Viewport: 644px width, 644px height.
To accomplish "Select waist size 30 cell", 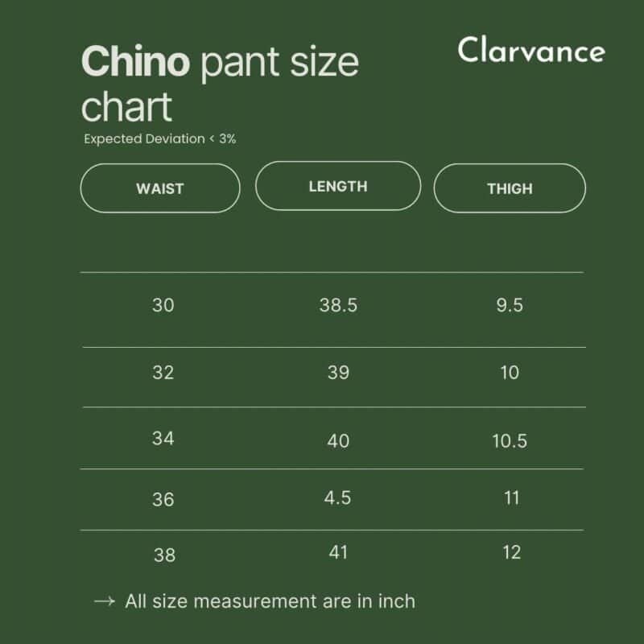I will 163,305.
